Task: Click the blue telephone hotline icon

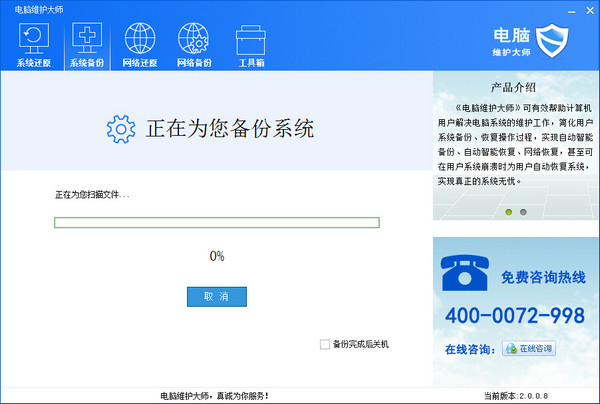Action: click(465, 273)
